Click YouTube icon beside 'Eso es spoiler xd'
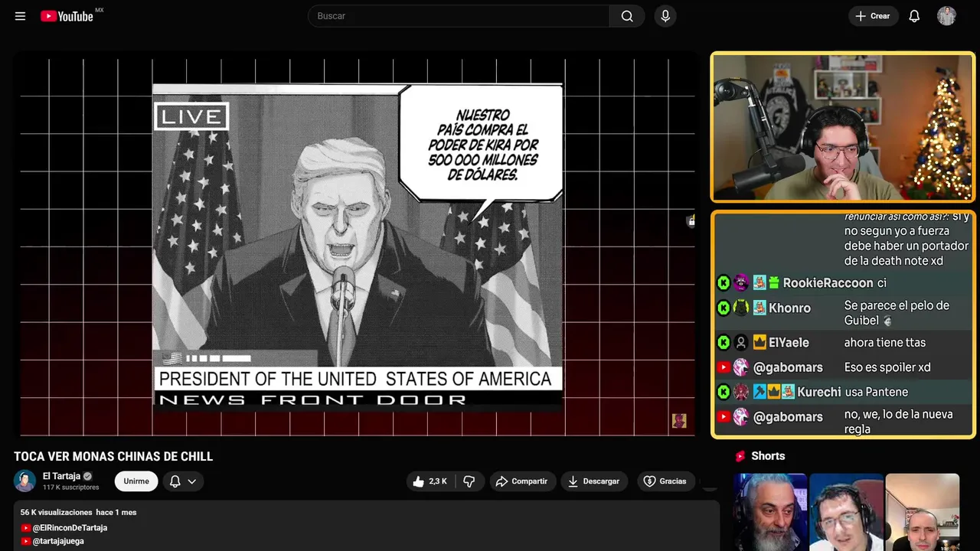Image resolution: width=980 pixels, height=551 pixels. (x=724, y=367)
